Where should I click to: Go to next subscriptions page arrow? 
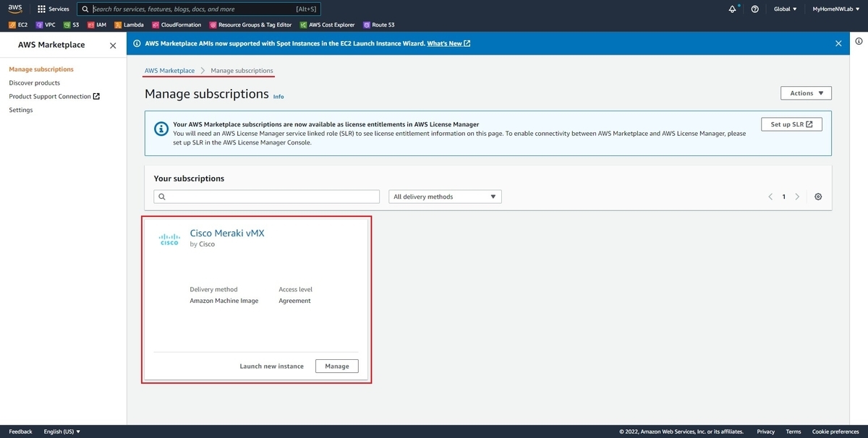pyautogui.click(x=797, y=197)
